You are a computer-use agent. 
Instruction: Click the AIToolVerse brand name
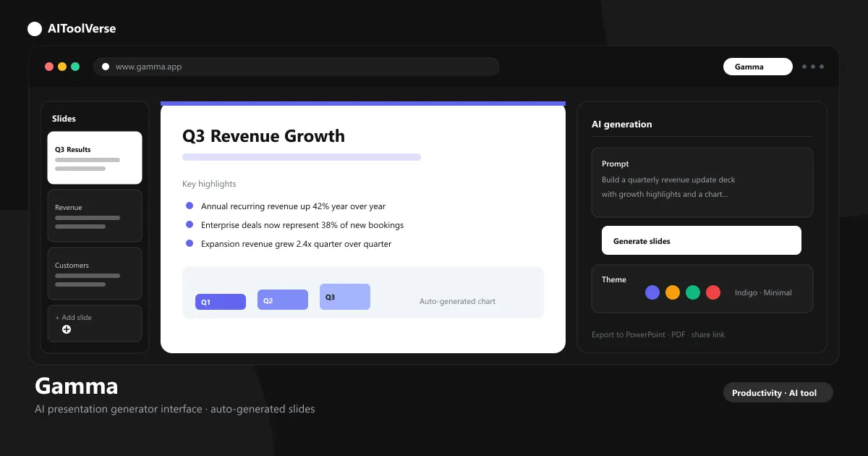(x=81, y=29)
